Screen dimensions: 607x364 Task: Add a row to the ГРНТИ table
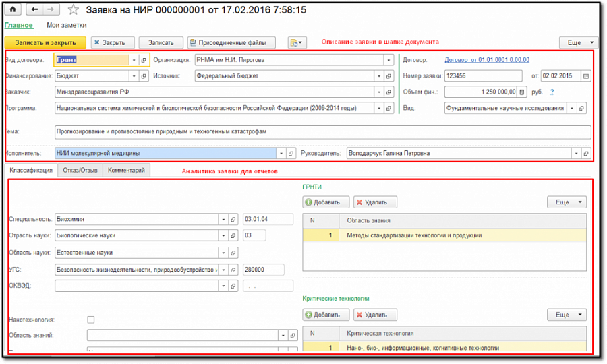click(326, 202)
